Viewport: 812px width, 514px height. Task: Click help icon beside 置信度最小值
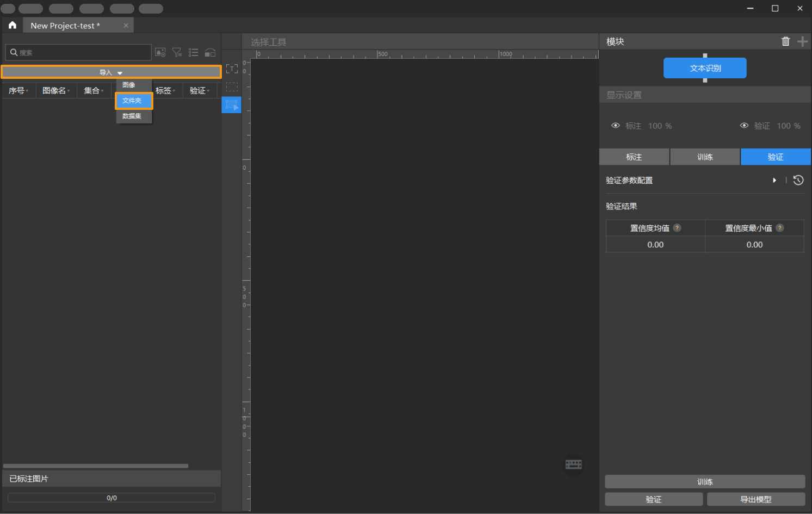coord(780,228)
